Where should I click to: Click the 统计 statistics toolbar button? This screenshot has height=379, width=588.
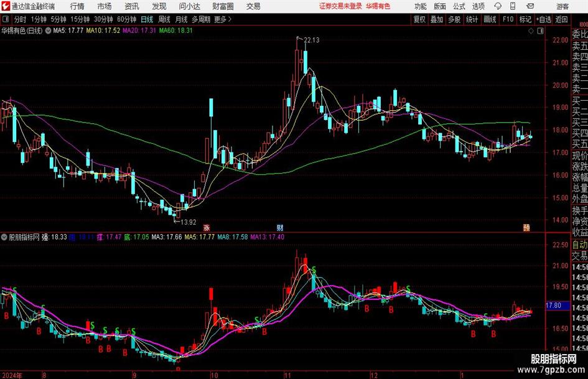472,19
